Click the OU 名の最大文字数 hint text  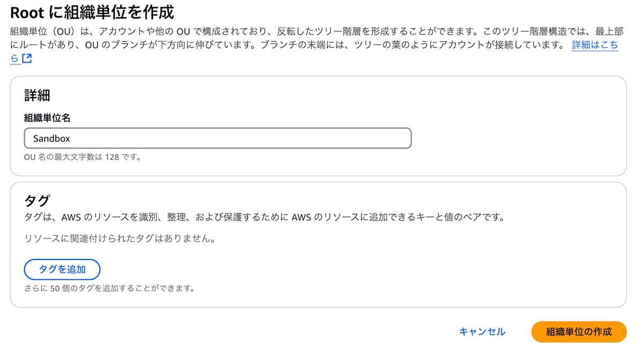point(80,156)
